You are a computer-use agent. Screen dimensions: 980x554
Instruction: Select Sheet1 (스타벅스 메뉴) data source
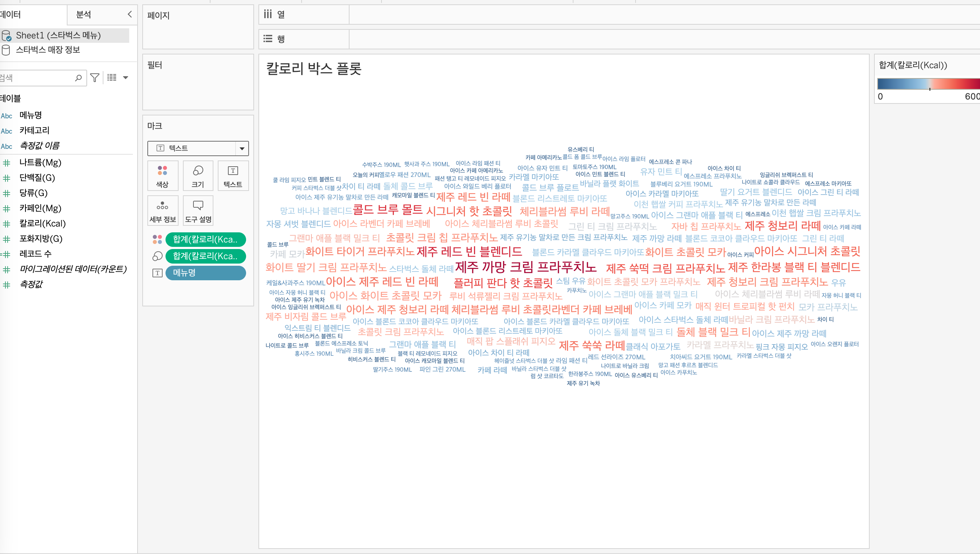click(58, 35)
